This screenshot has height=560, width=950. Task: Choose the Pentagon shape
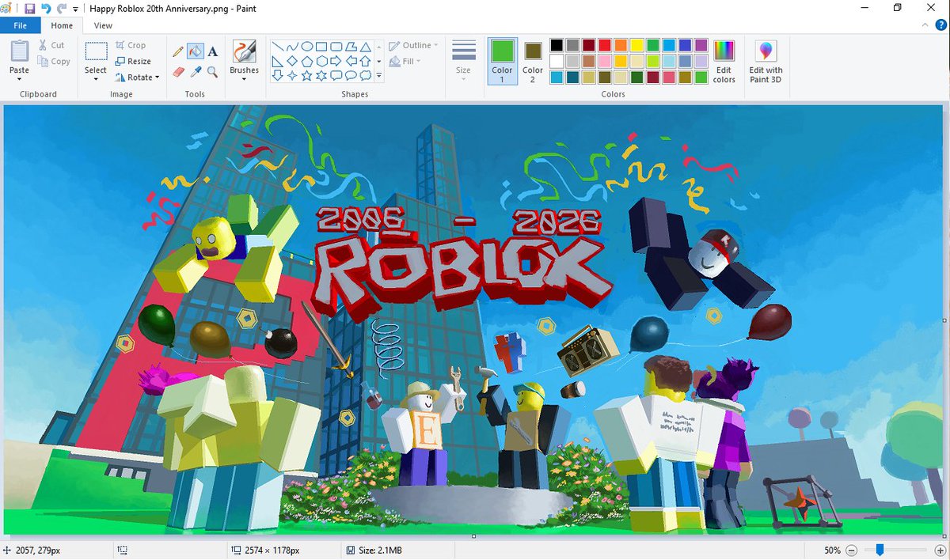[307, 61]
